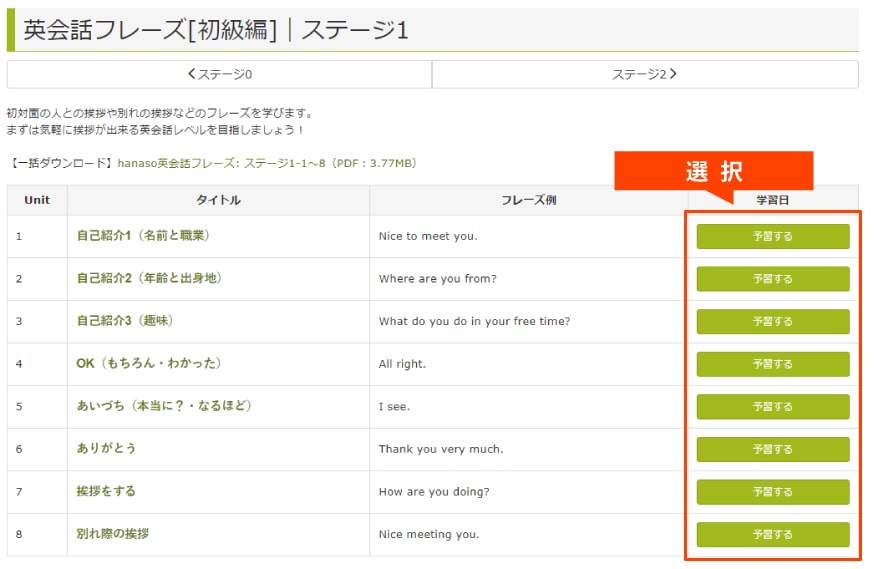
Task: Go to previous stage ステージ0
Action: click(220, 74)
